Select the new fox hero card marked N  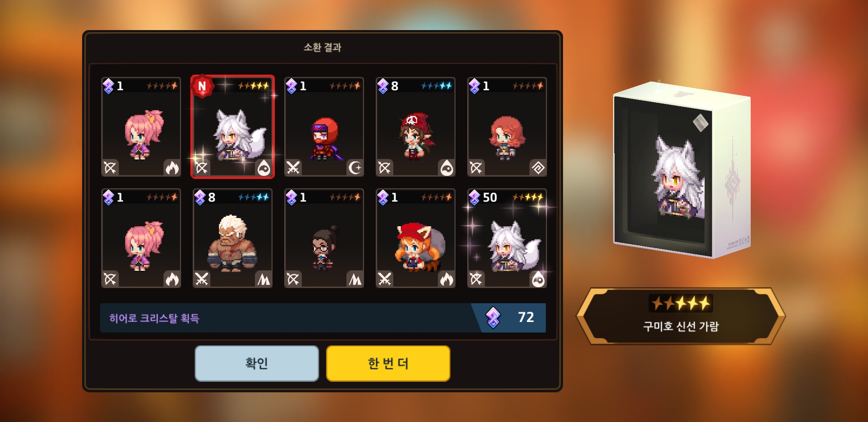click(x=233, y=127)
